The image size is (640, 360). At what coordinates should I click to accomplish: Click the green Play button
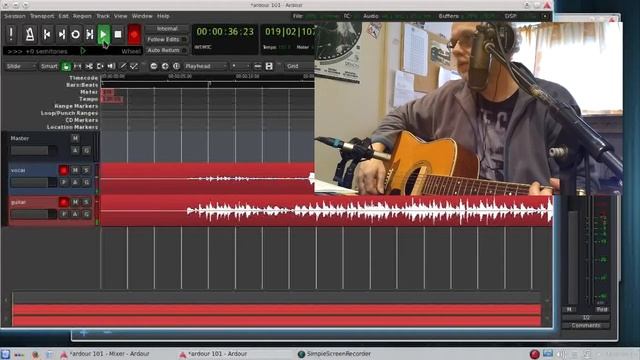click(104, 34)
